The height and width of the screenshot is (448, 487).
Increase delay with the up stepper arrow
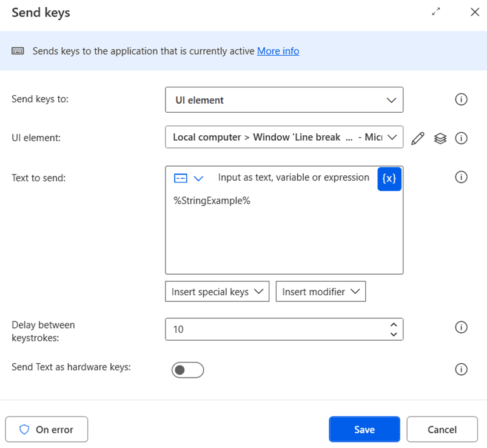pyautogui.click(x=394, y=324)
